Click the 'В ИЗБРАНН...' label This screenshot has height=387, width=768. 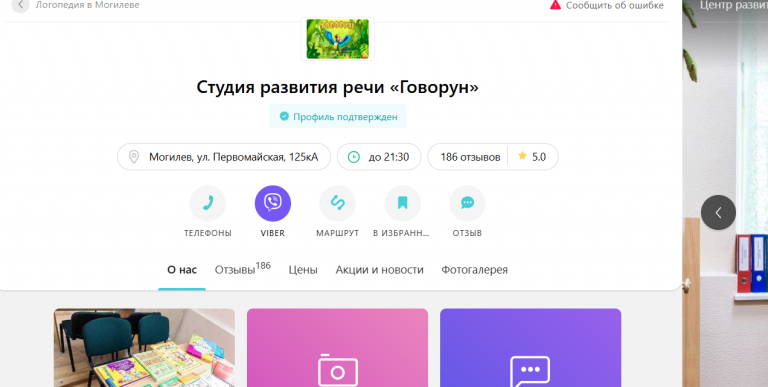[x=402, y=233]
